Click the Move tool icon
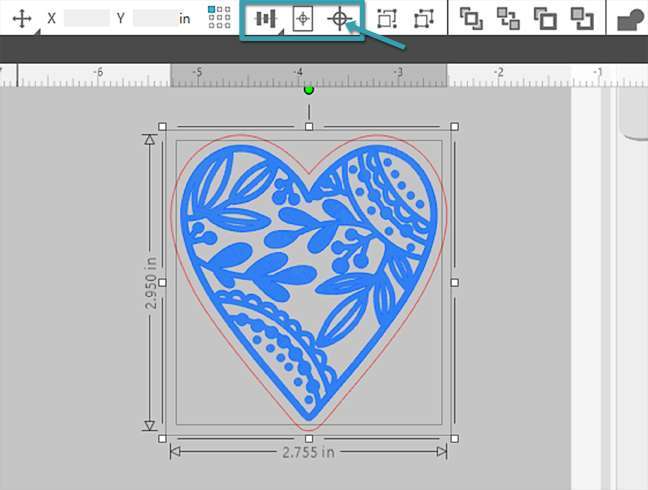Image resolution: width=648 pixels, height=490 pixels. coord(22,19)
